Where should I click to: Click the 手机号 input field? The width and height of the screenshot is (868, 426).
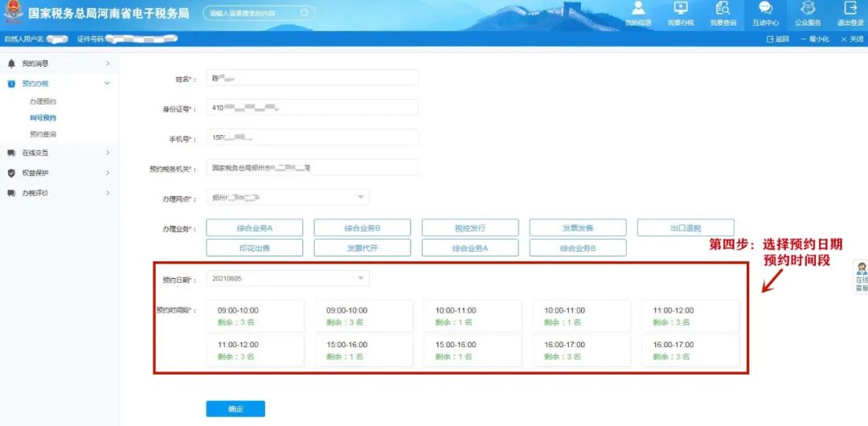tap(313, 137)
